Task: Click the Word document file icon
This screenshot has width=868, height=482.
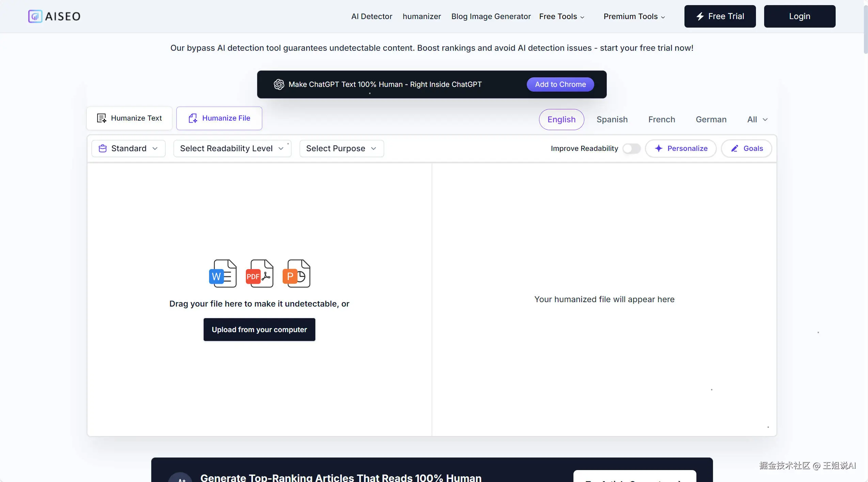Action: coord(223,274)
